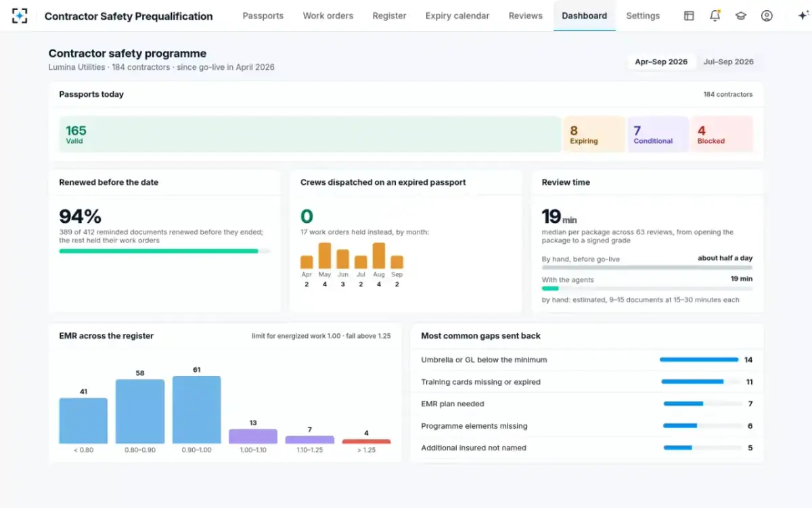The height and width of the screenshot is (508, 812).
Task: Go to the Passports tab
Action: click(x=263, y=16)
